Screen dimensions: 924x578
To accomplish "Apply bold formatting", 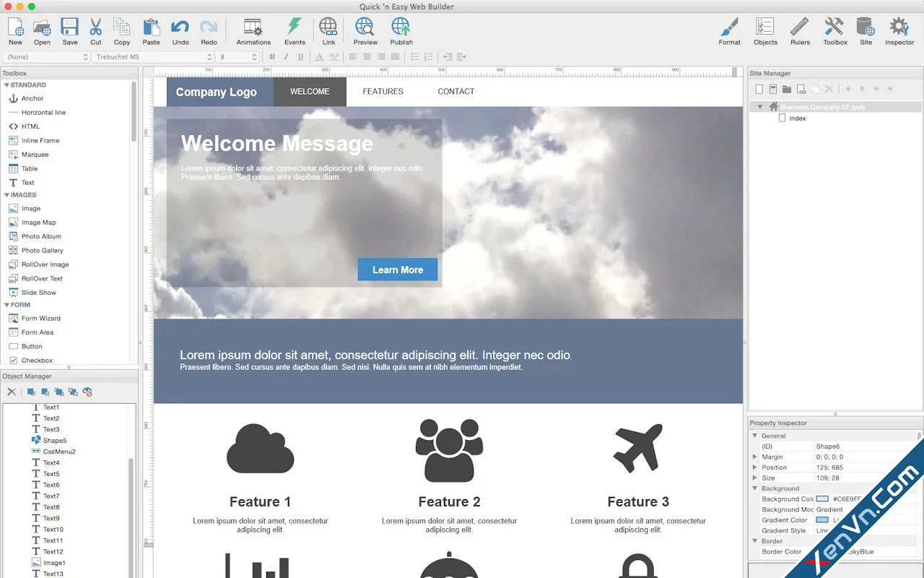I will [x=272, y=57].
